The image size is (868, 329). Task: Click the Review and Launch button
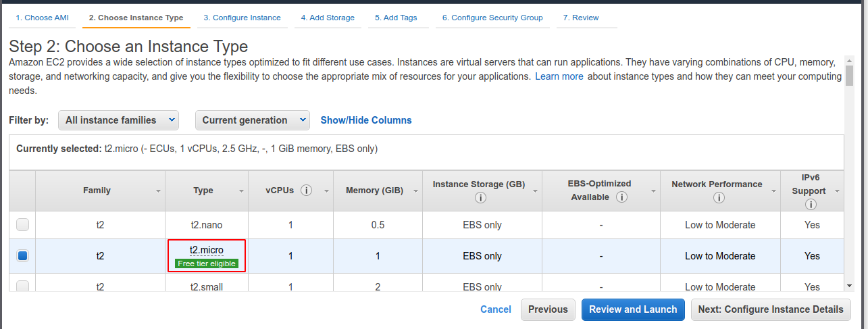click(x=633, y=309)
